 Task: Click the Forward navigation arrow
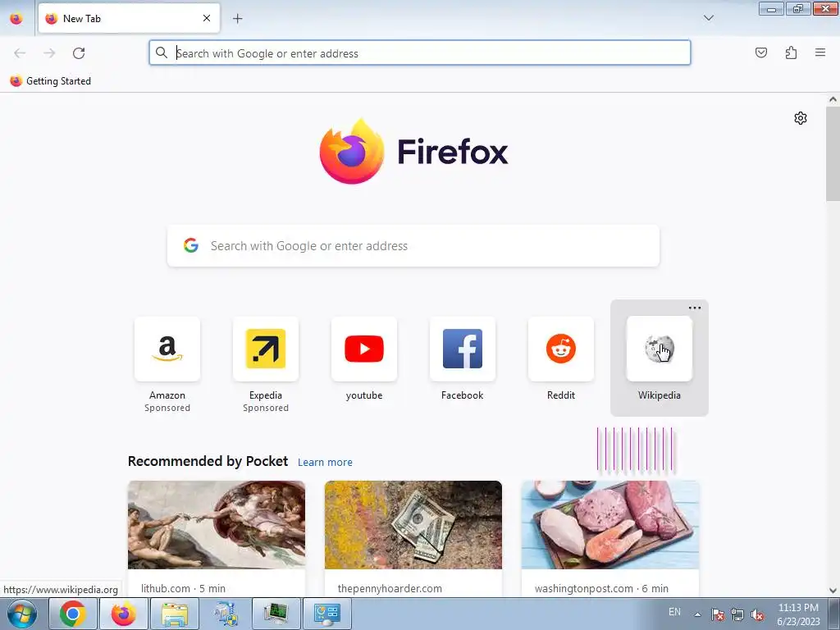(x=49, y=53)
